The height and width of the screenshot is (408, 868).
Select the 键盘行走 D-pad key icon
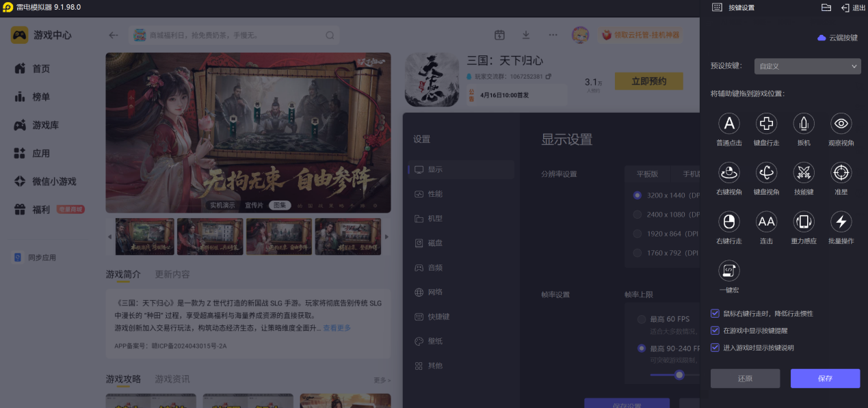[x=766, y=124]
